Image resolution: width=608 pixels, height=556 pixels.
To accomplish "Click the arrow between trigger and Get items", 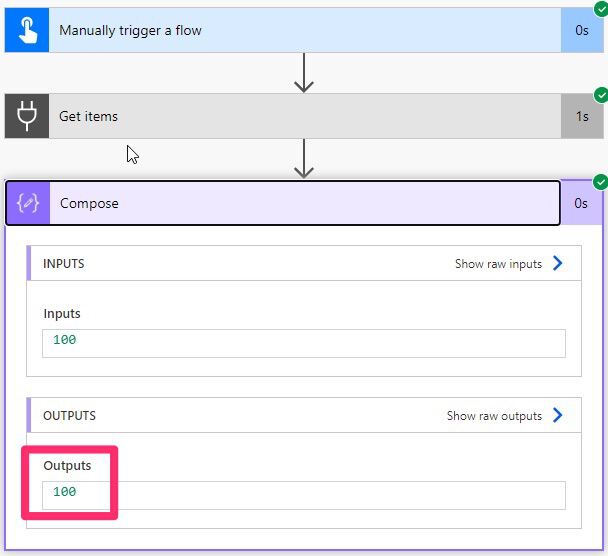I will pos(304,73).
